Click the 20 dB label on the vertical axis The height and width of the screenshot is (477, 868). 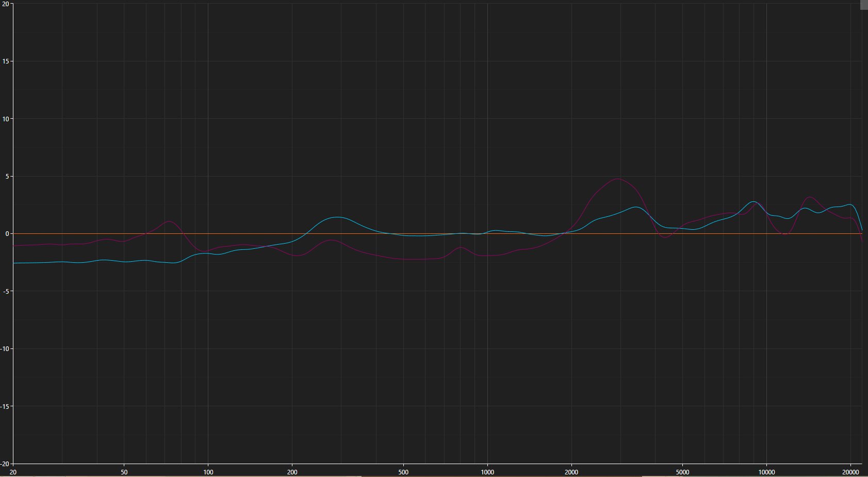pyautogui.click(x=6, y=4)
